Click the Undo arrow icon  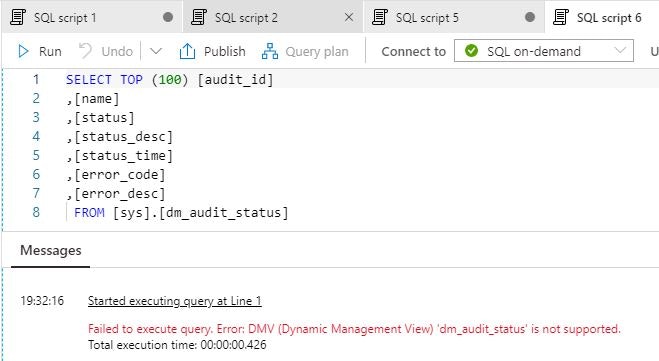click(85, 51)
